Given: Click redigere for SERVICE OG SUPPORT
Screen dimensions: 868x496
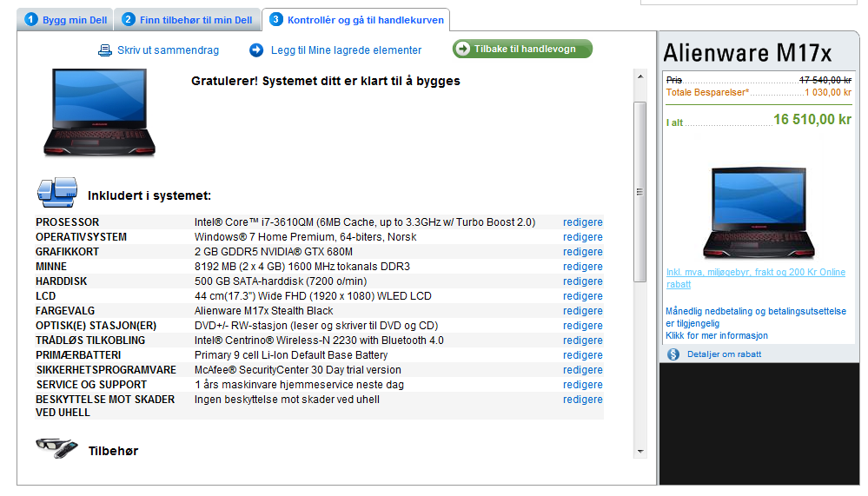Looking at the screenshot, I should [583, 385].
